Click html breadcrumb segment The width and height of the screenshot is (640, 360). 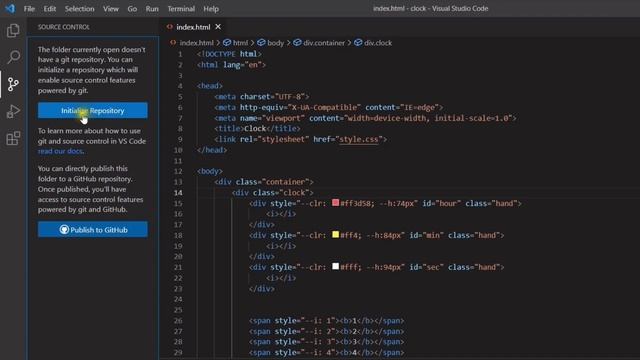point(240,43)
